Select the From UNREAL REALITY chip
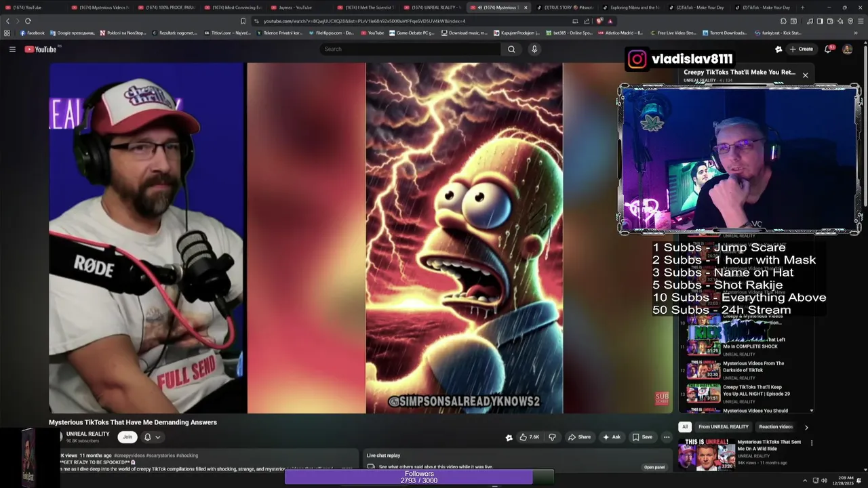Viewport: 868px width, 488px height. point(724,427)
